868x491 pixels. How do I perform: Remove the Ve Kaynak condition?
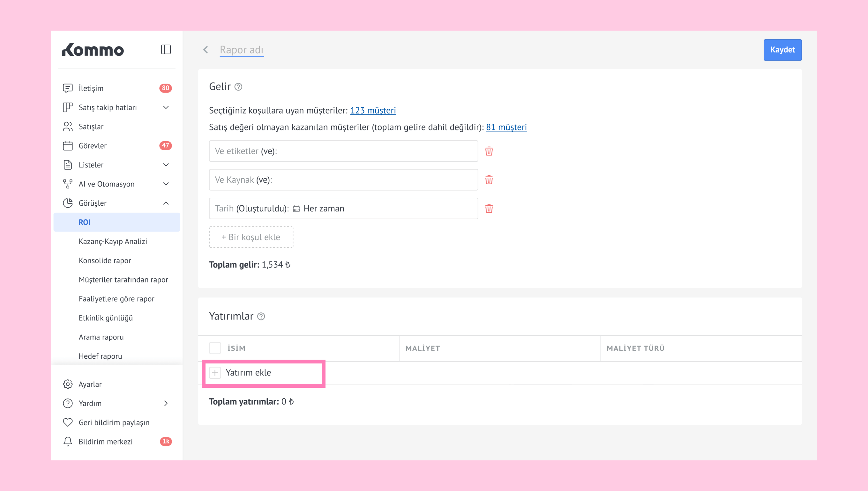click(x=489, y=180)
